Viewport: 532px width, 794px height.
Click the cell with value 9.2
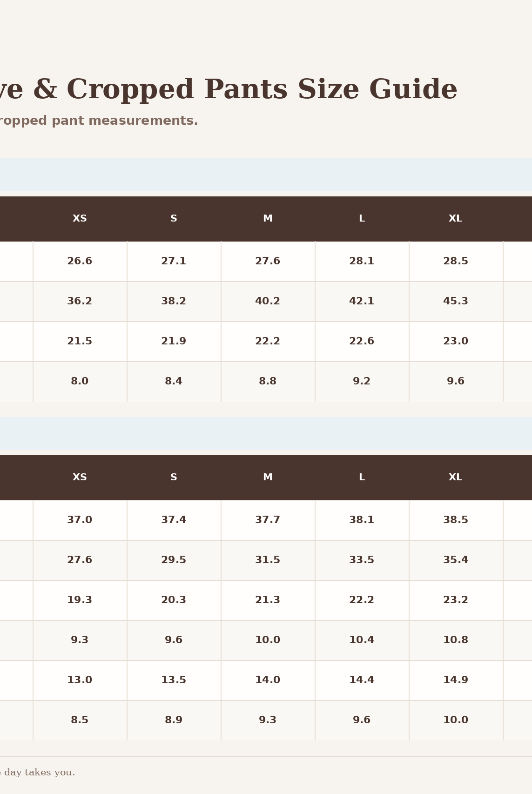362,382
